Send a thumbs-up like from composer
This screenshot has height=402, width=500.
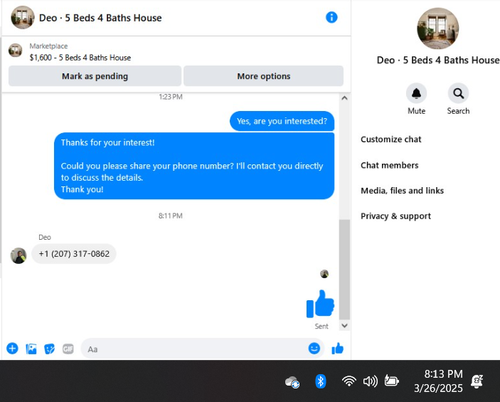[337, 349]
